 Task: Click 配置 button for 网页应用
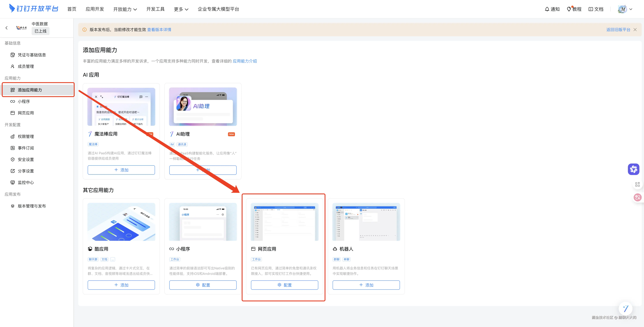(x=284, y=285)
